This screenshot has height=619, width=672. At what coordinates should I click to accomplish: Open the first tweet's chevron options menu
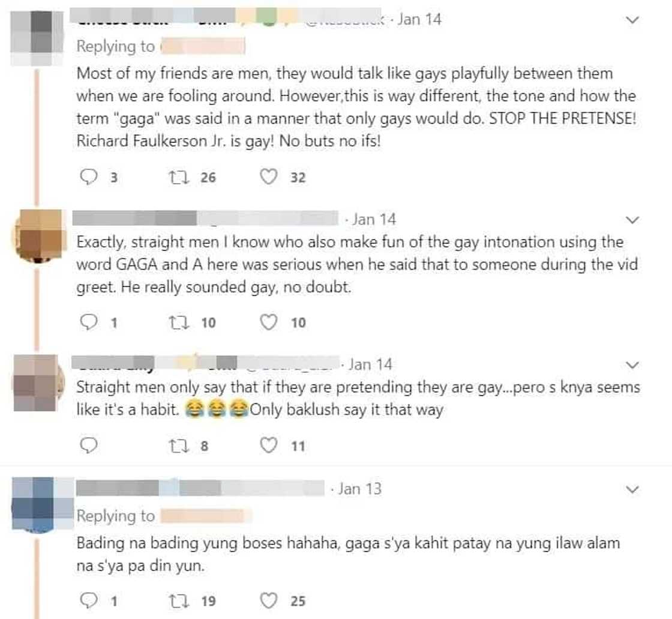tap(632, 20)
